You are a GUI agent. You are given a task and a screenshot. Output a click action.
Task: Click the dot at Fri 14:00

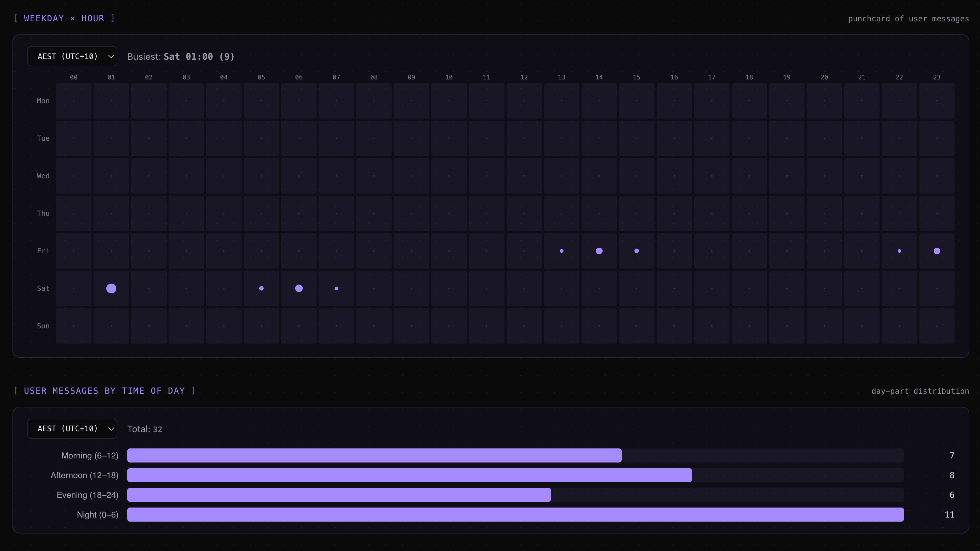pos(599,251)
